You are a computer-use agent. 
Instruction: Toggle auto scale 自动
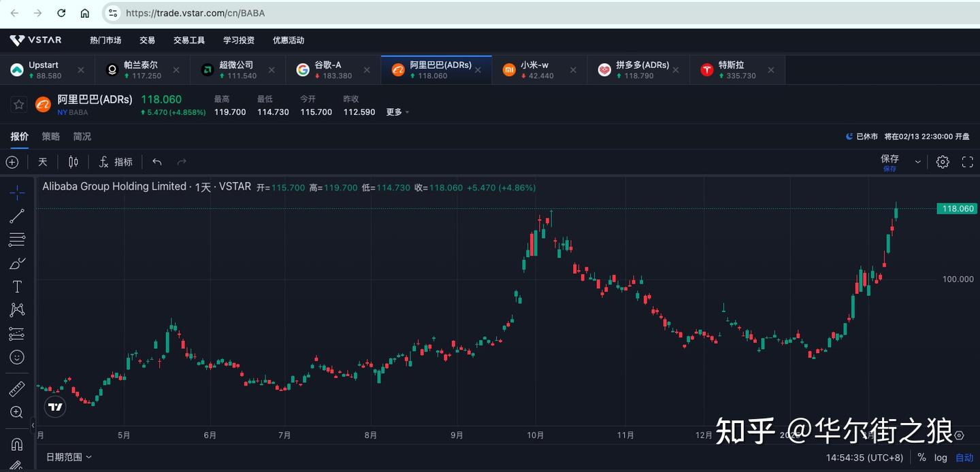pos(964,458)
